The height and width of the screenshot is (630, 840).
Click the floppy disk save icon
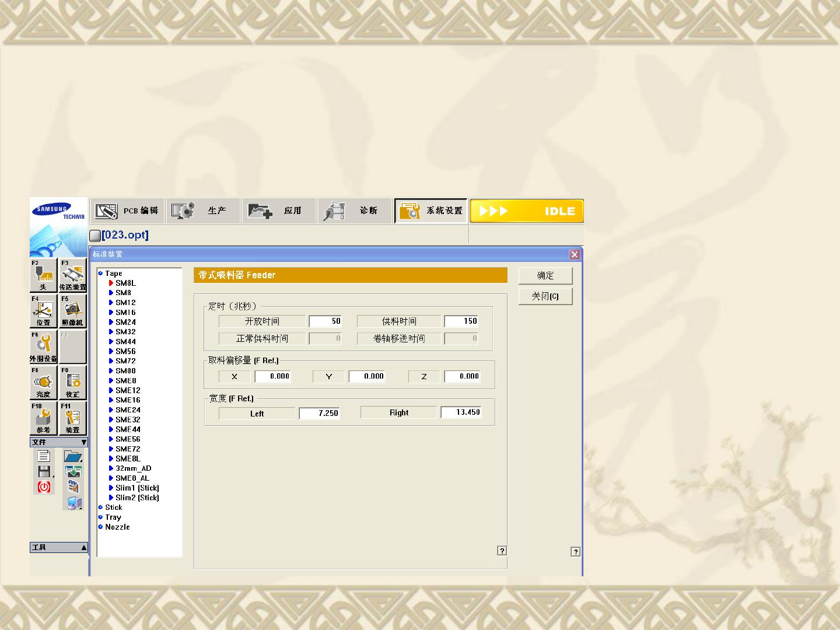pos(44,471)
